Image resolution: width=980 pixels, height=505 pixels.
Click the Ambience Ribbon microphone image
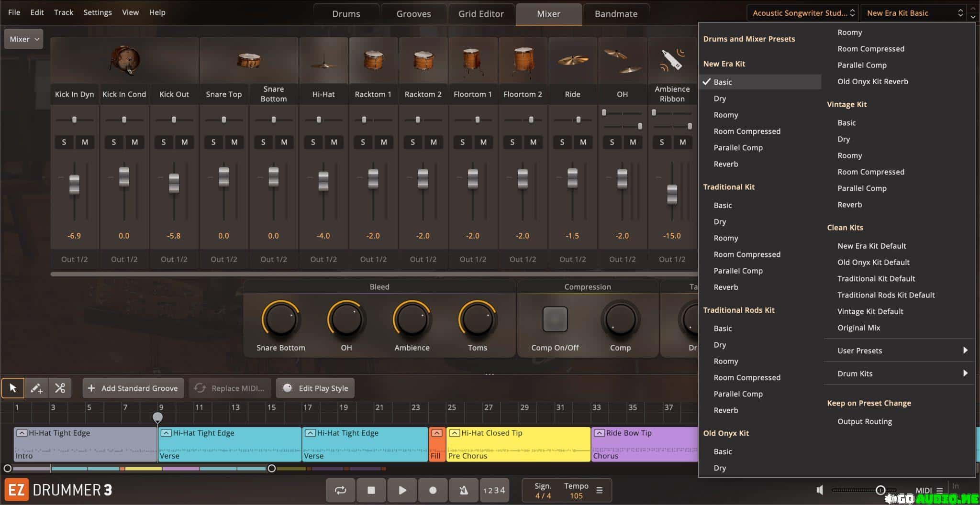click(x=672, y=60)
